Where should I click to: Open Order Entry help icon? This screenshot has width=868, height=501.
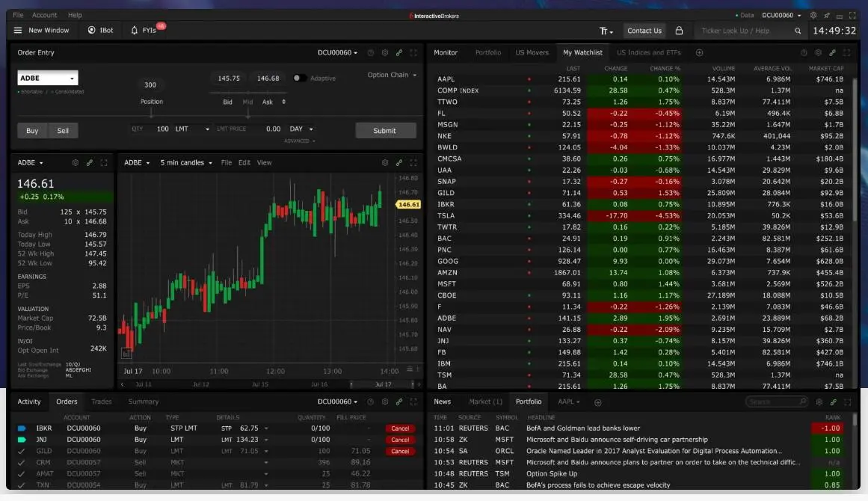click(370, 52)
